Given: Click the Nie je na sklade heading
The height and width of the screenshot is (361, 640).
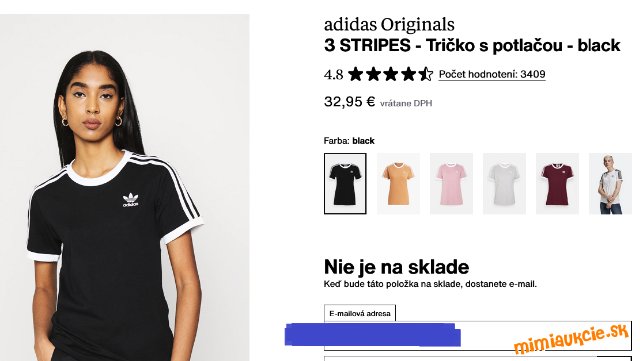Looking at the screenshot, I should click(x=396, y=267).
